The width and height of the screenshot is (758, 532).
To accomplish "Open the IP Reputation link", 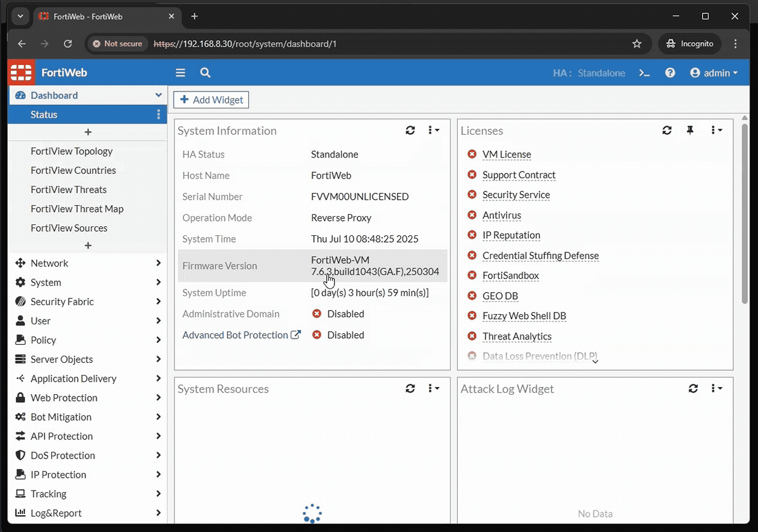I will tap(511, 235).
